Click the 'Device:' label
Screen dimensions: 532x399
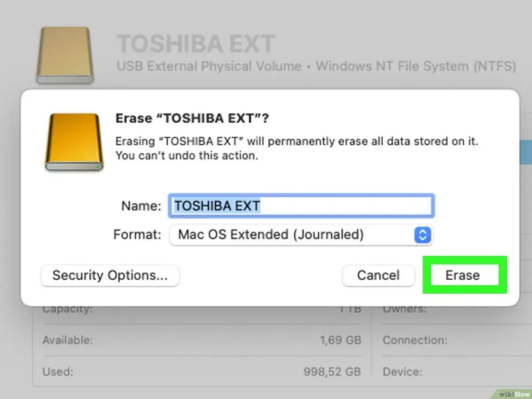403,372
